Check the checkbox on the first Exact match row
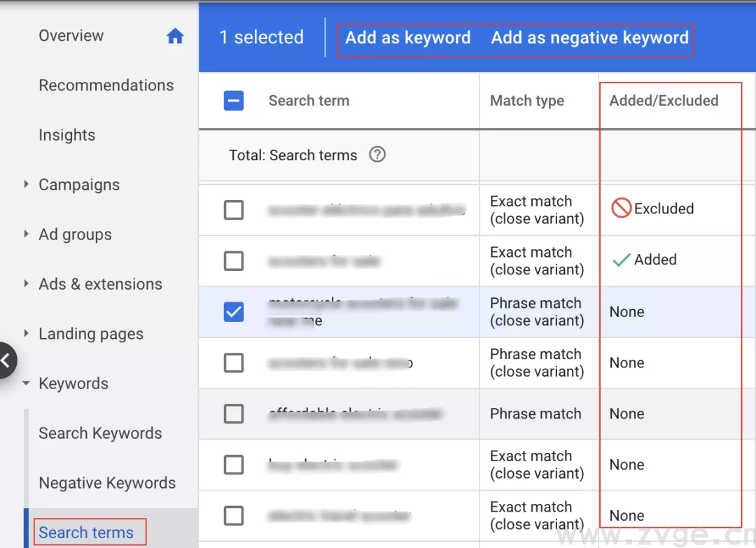The height and width of the screenshot is (548, 756). tap(234, 209)
